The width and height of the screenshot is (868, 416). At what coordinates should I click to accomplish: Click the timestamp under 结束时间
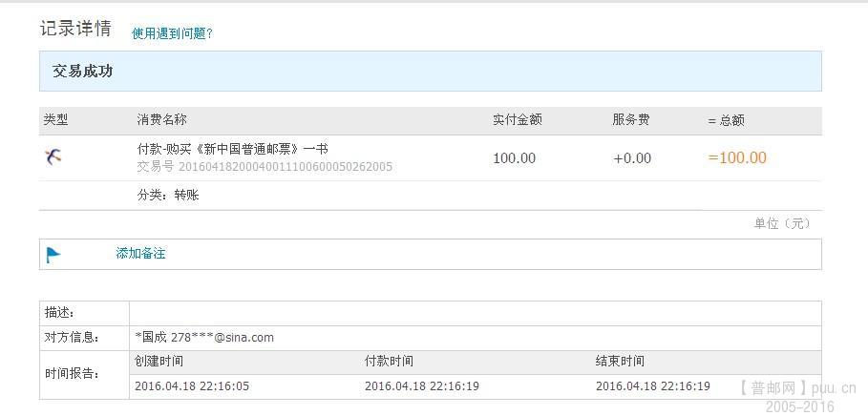tap(652, 386)
